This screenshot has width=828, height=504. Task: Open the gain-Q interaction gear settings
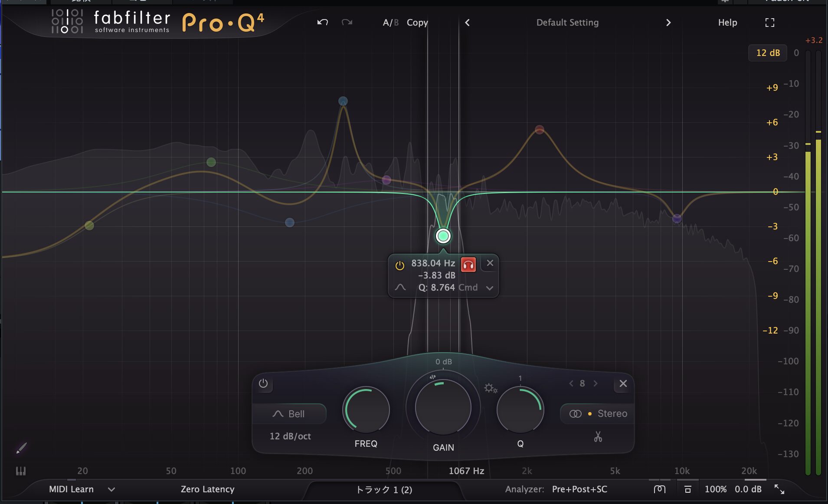click(x=491, y=388)
